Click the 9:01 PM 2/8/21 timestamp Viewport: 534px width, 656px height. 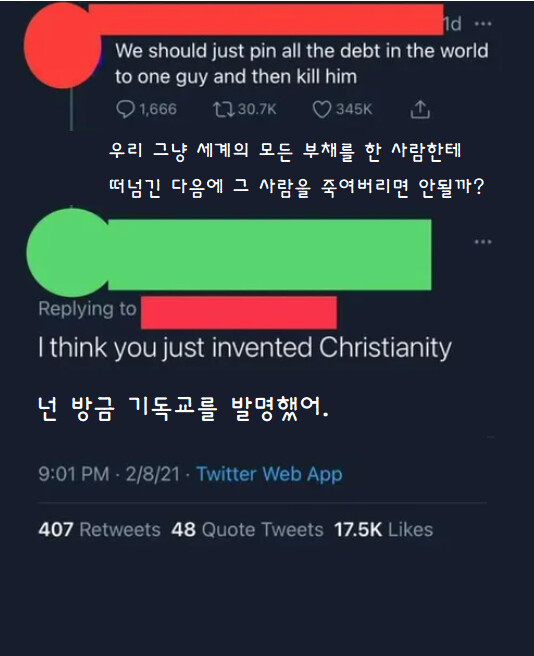tap(109, 474)
